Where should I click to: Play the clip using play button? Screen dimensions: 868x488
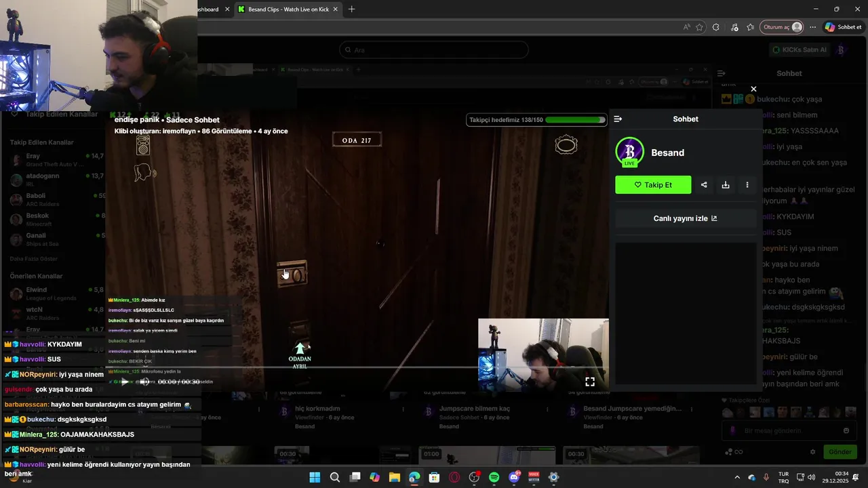(x=124, y=382)
